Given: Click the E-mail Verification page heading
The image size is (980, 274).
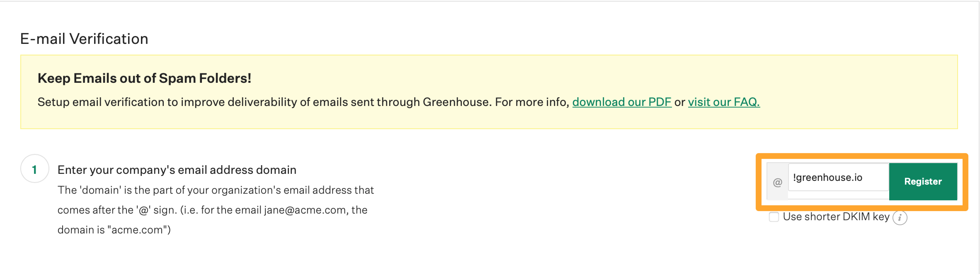Looking at the screenshot, I should point(84,39).
